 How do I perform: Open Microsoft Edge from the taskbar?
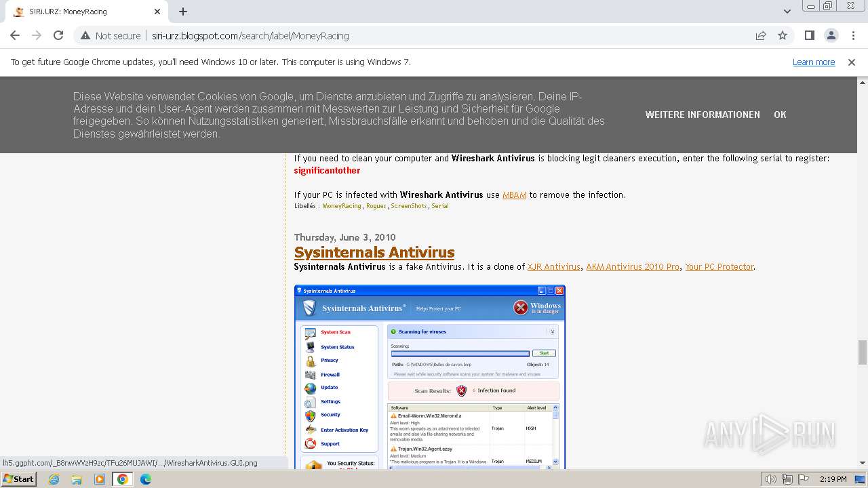tap(146, 479)
